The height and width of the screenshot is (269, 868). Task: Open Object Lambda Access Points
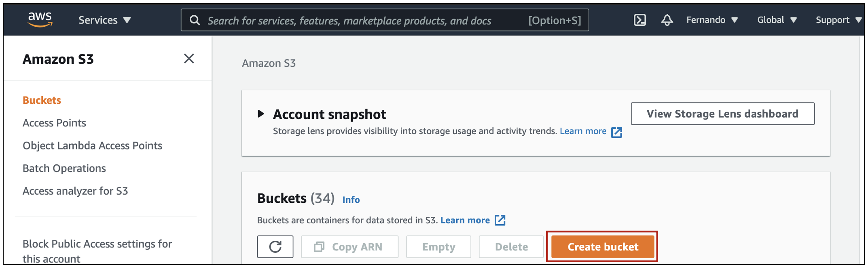pyautogui.click(x=92, y=145)
